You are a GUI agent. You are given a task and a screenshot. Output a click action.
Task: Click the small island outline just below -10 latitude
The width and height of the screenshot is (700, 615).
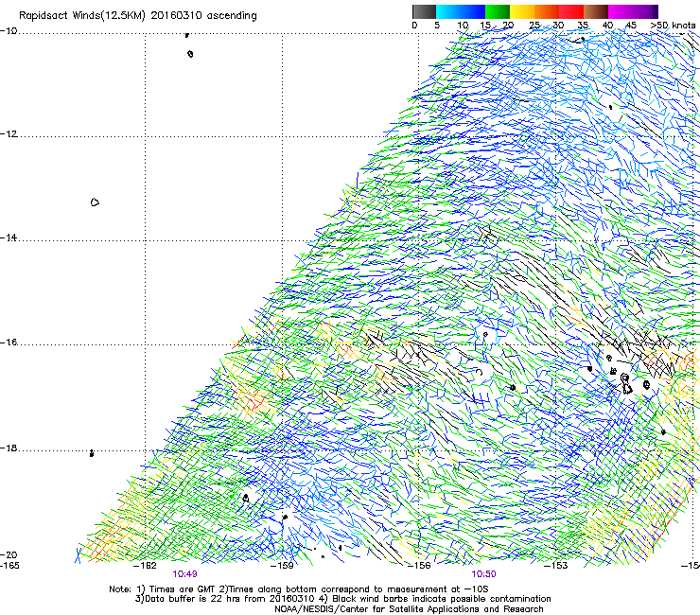(190, 54)
